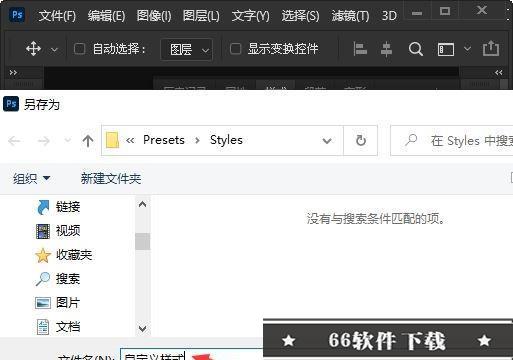Click the back arrow in the save dialog
513x360 pixels.
(x=14, y=141)
